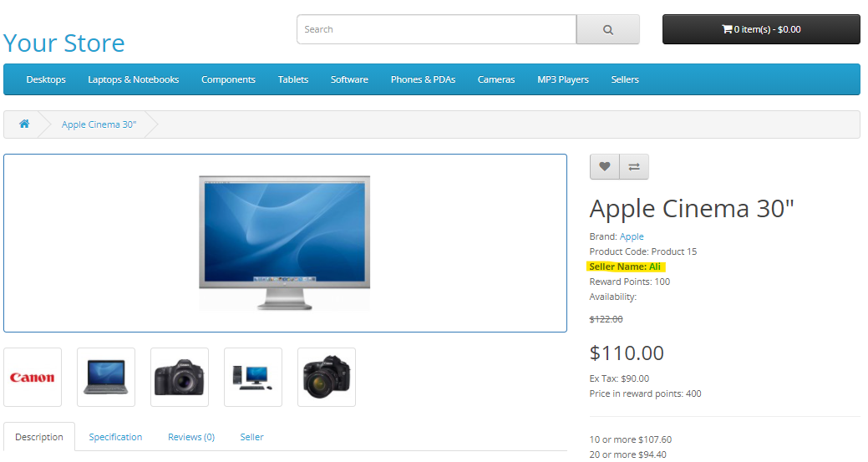
Task: Go to Cameras category
Action: [x=496, y=79]
